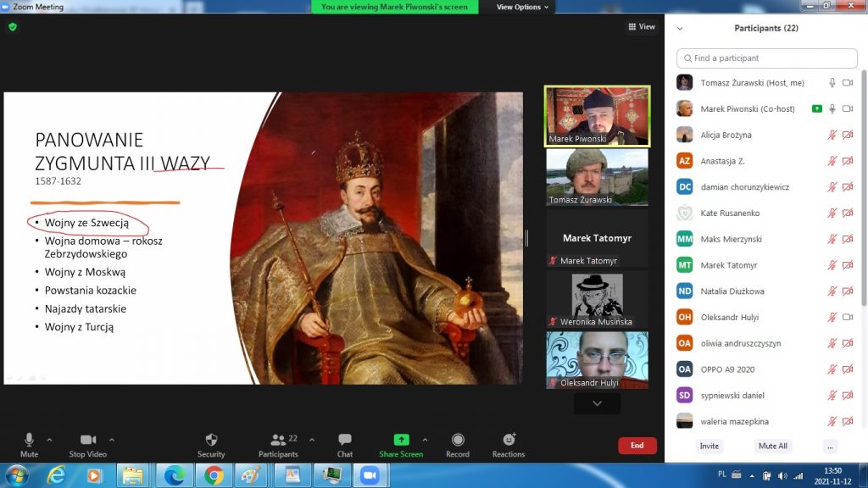Stop Video camera toggle
Viewport: 868px width, 488px height.
point(88,440)
